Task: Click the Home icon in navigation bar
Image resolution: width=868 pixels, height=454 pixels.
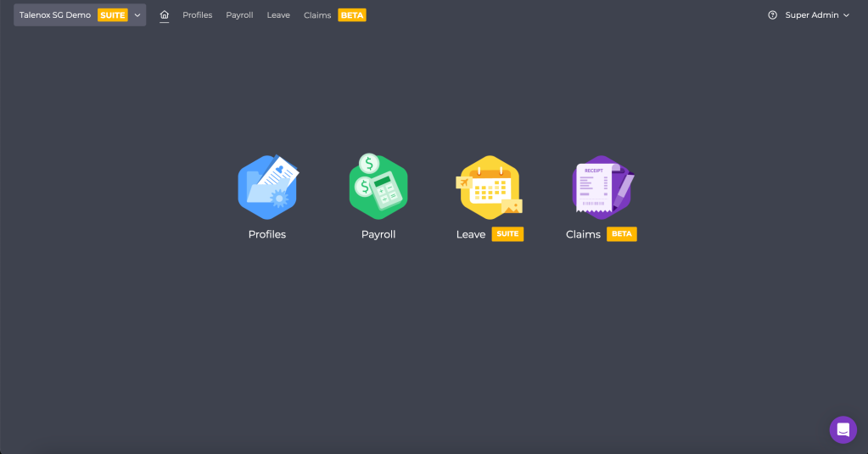Action: (165, 14)
